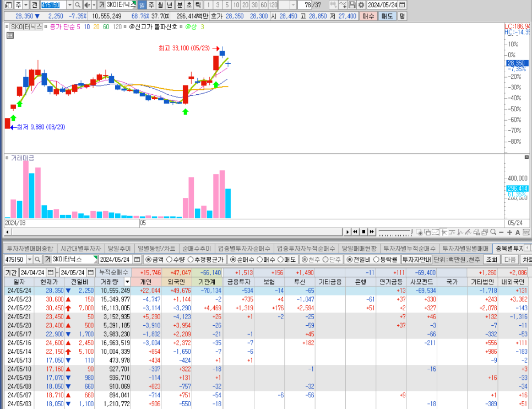Open the 거래량 column dropdown arrow
Image resolution: width=532 pixels, height=409 pixels.
coord(127,282)
